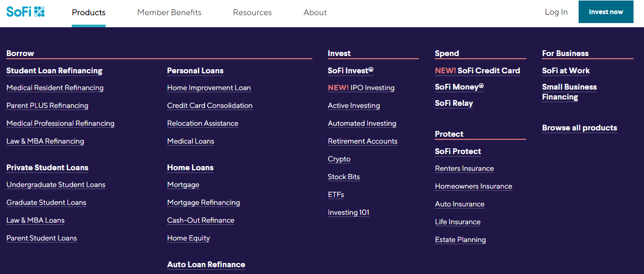The width and height of the screenshot is (644, 274).
Task: Go to SoFi Protect
Action: pyautogui.click(x=458, y=151)
